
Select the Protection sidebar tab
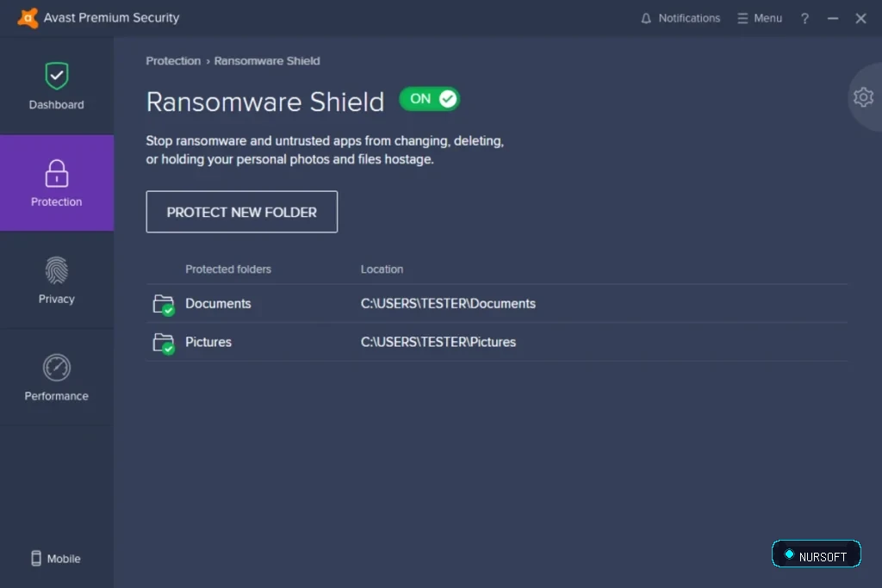click(x=56, y=183)
